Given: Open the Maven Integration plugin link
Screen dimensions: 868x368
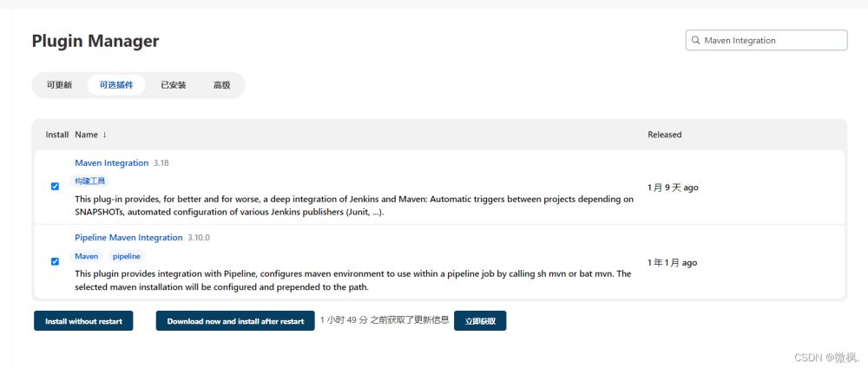Looking at the screenshot, I should tap(112, 162).
